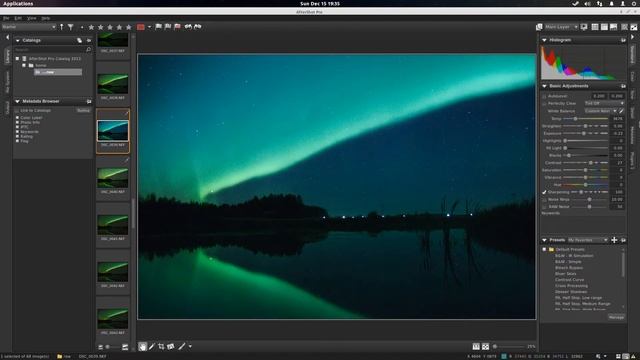The image size is (640, 360).
Task: Select the pan hand tool
Action: pyautogui.click(x=142, y=347)
